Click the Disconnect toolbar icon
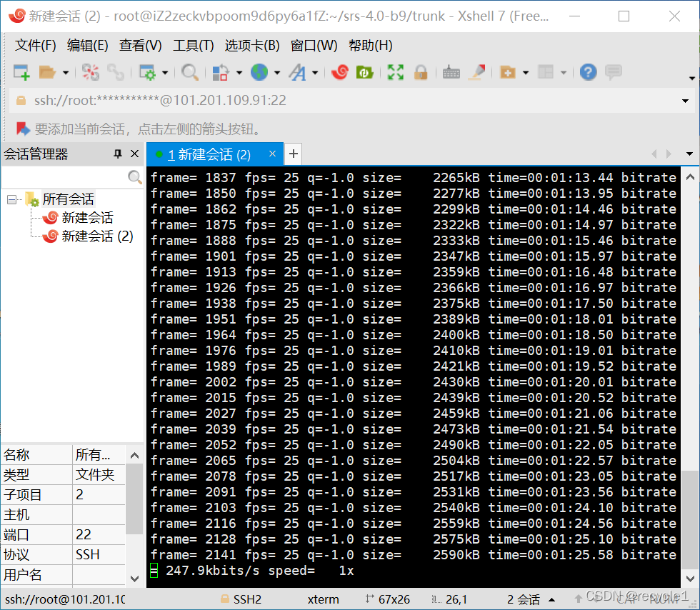Viewport: 700px width, 610px height. tap(91, 72)
